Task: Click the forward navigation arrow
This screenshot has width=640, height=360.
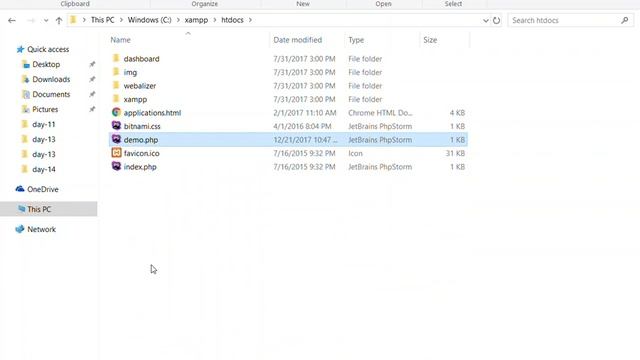Action: point(31,20)
